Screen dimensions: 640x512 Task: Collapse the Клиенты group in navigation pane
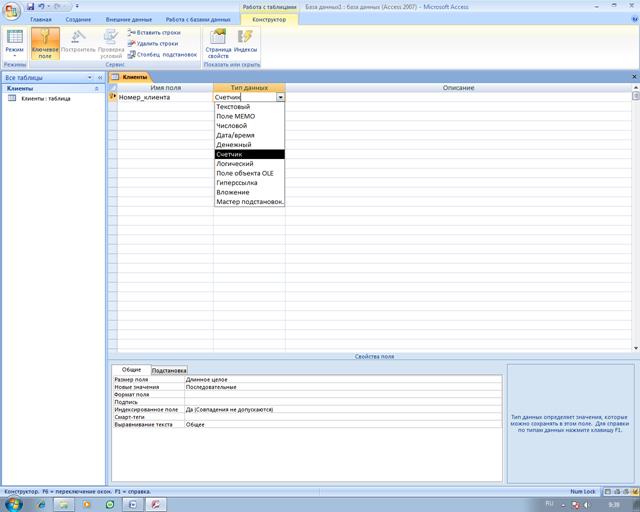[x=97, y=88]
